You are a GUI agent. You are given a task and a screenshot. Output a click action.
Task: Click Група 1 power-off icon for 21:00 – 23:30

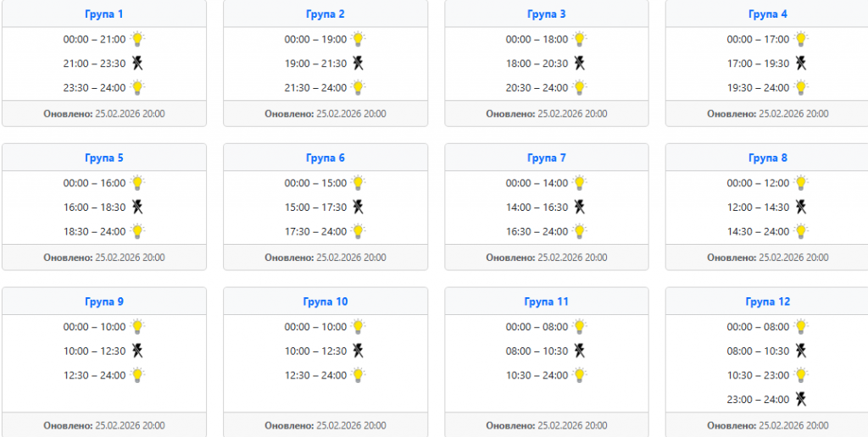point(137,63)
